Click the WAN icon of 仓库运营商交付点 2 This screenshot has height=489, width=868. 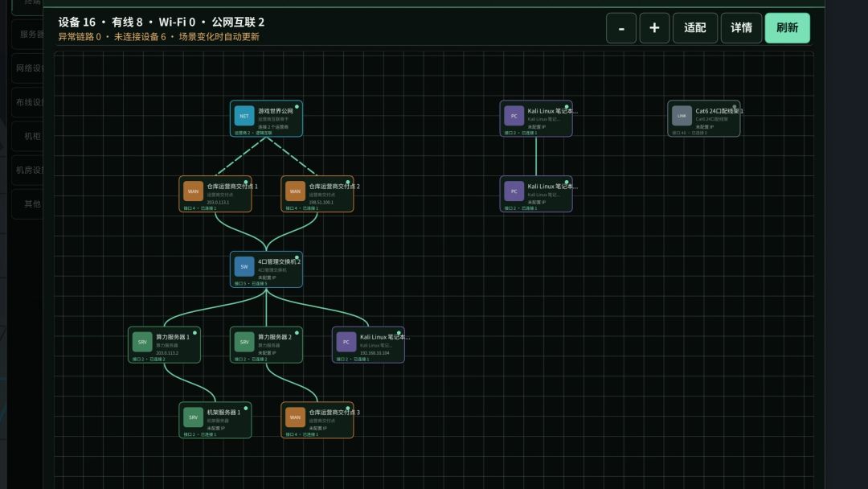pyautogui.click(x=295, y=191)
